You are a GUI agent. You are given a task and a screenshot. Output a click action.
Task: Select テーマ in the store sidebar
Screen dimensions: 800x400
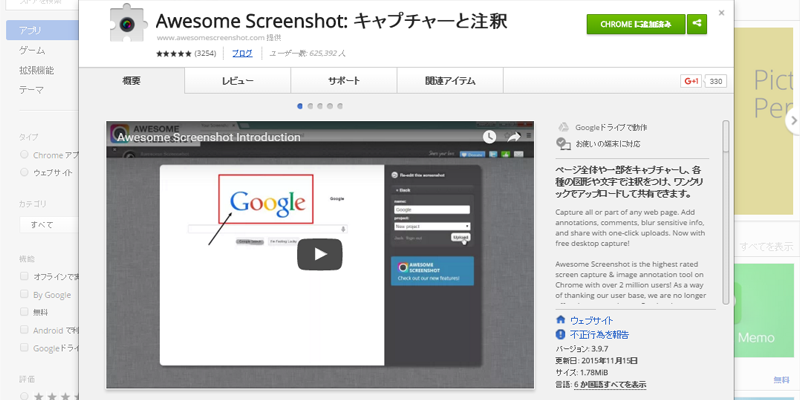[31, 90]
